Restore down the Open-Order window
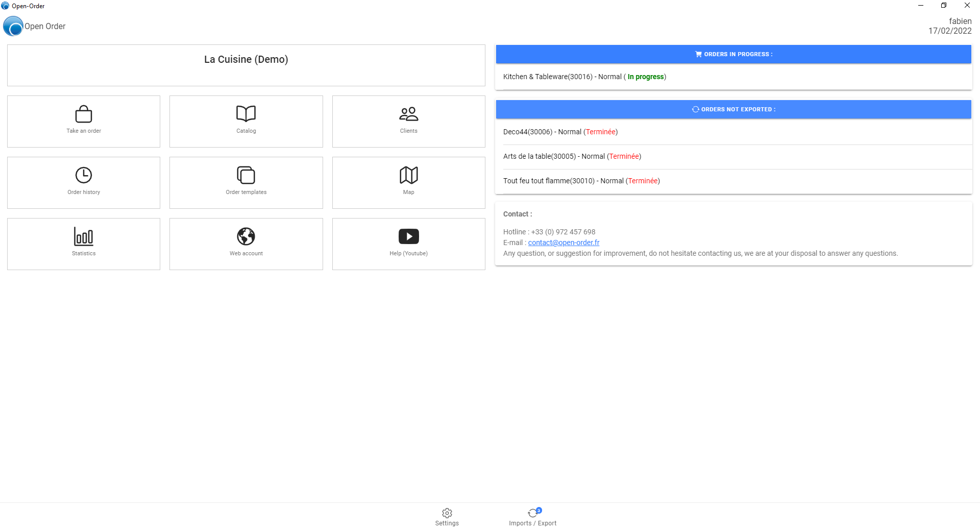 [x=944, y=6]
